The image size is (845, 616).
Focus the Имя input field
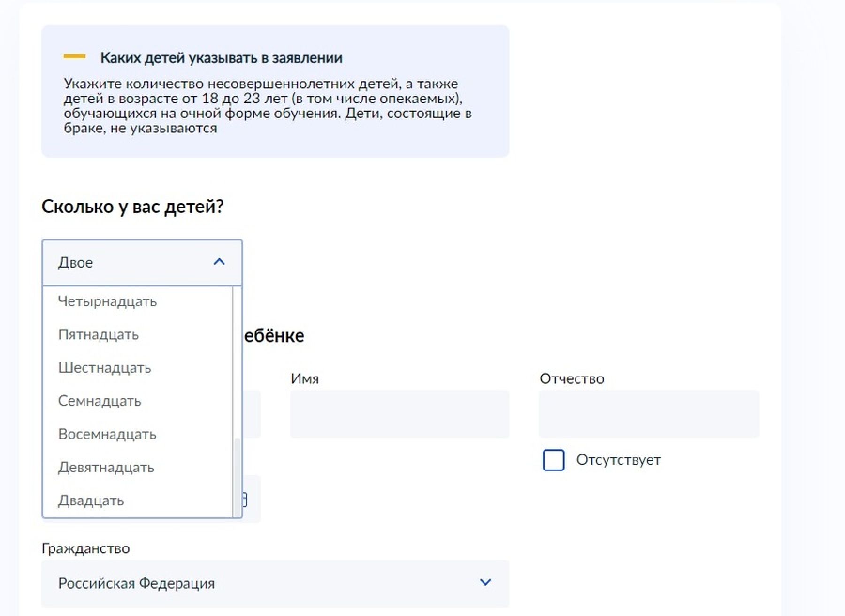399,414
